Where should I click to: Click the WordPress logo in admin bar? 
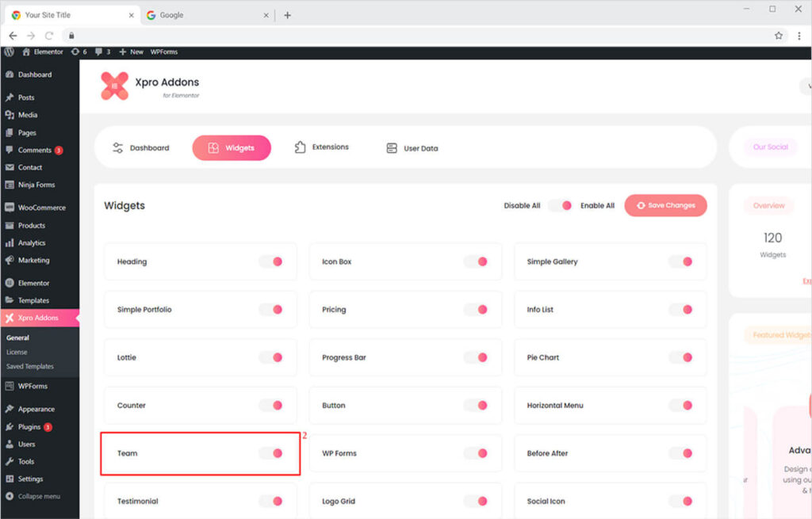tap(9, 52)
